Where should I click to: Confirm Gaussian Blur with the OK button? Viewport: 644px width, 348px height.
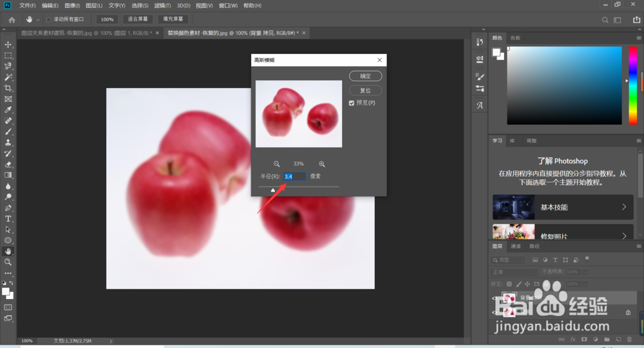365,76
